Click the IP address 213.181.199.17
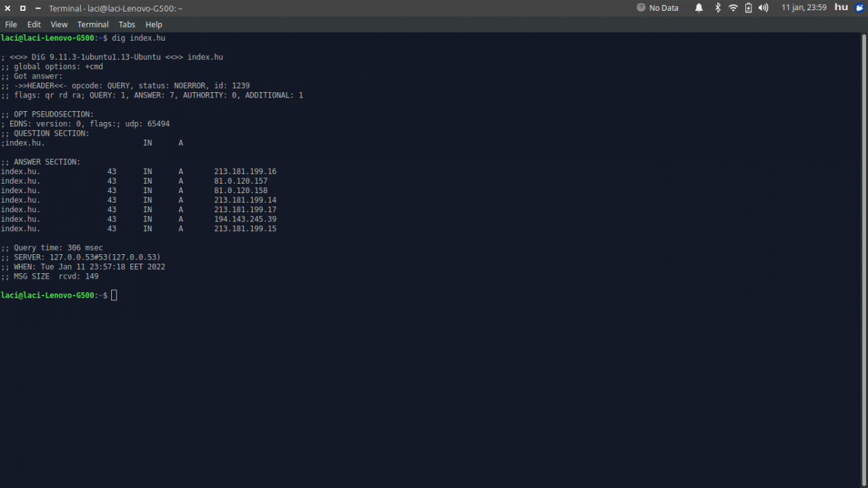Image resolution: width=868 pixels, height=488 pixels. (245, 209)
